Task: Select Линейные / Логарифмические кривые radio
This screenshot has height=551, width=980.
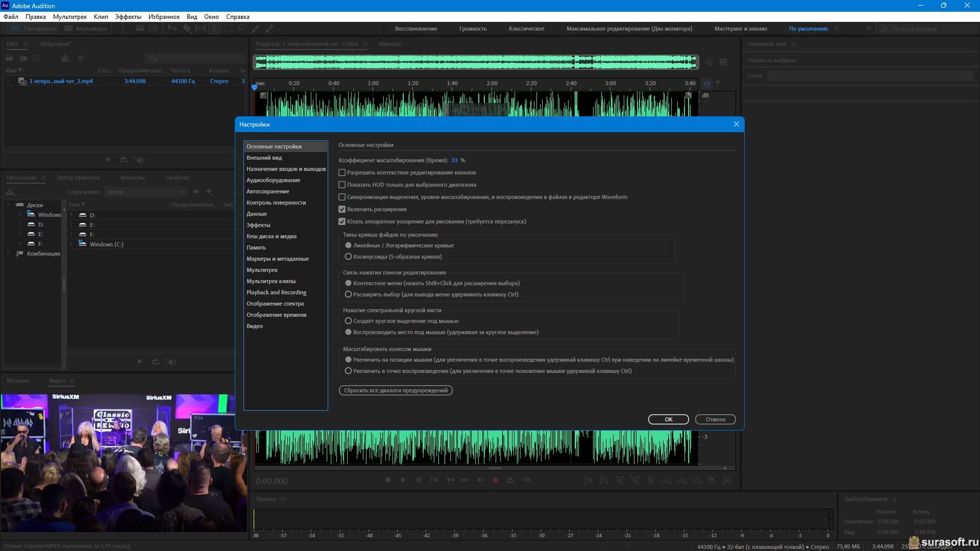Action: pyautogui.click(x=348, y=245)
